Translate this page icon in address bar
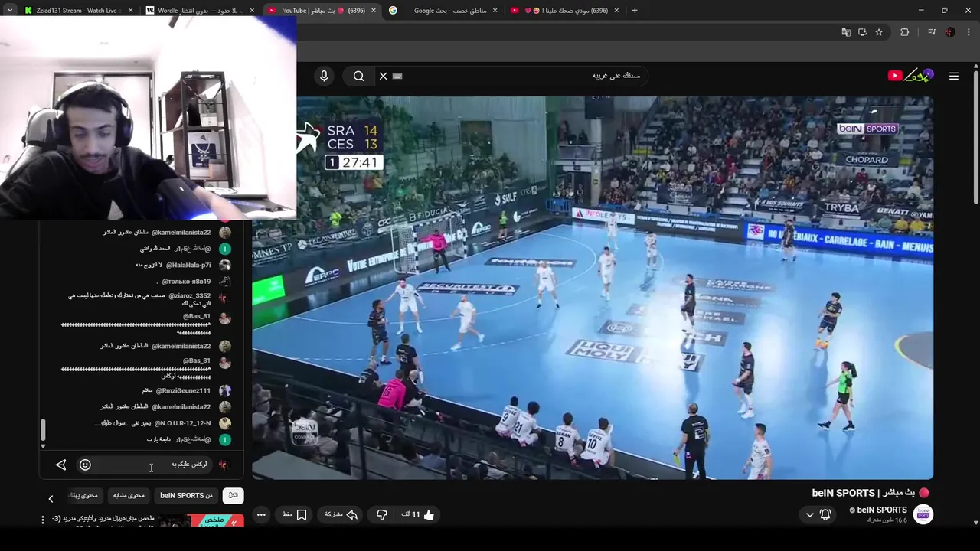The height and width of the screenshot is (551, 980). (x=846, y=32)
